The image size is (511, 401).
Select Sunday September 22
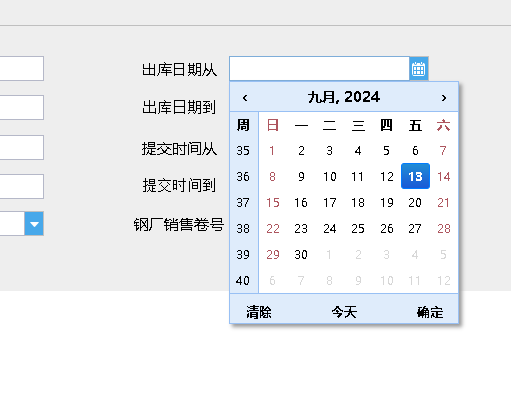point(272,228)
